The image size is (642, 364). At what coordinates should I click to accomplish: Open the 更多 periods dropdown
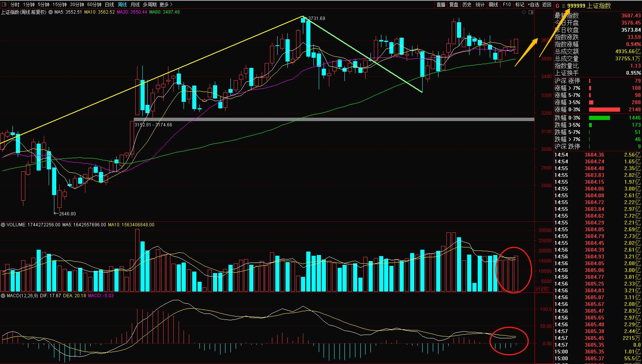tap(166, 5)
